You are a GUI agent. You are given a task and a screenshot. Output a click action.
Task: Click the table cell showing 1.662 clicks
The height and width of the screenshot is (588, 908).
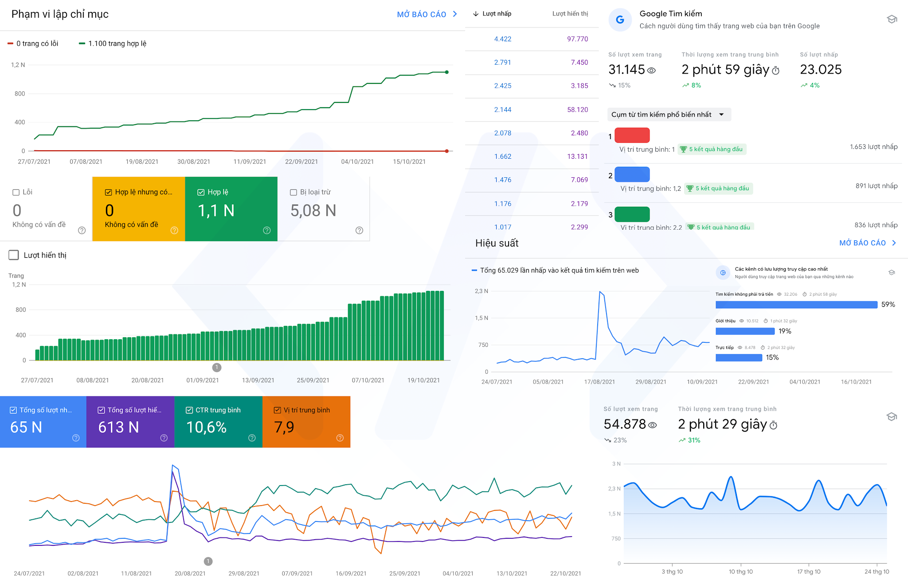pos(503,157)
